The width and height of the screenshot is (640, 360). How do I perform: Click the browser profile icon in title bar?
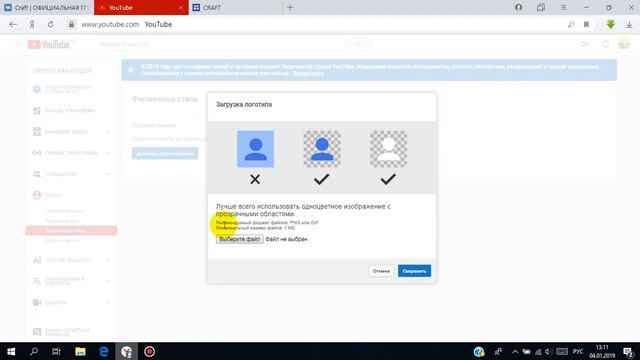point(518,7)
